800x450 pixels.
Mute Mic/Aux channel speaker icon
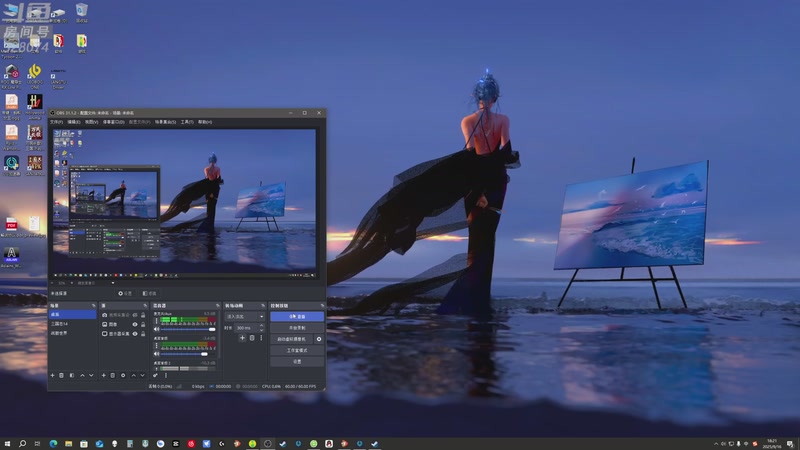(x=156, y=329)
